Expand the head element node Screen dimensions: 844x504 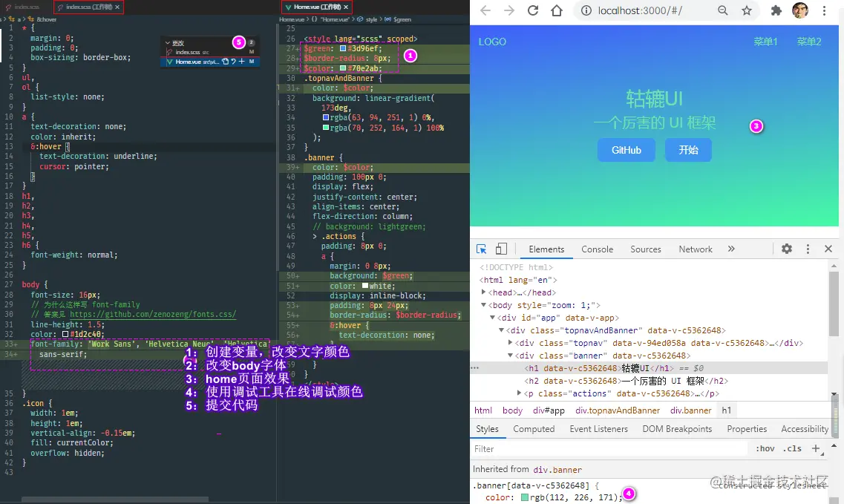(483, 292)
